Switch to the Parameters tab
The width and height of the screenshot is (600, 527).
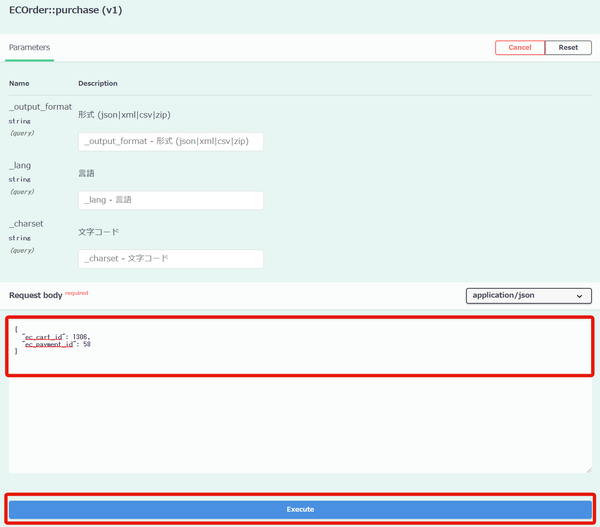(x=29, y=47)
